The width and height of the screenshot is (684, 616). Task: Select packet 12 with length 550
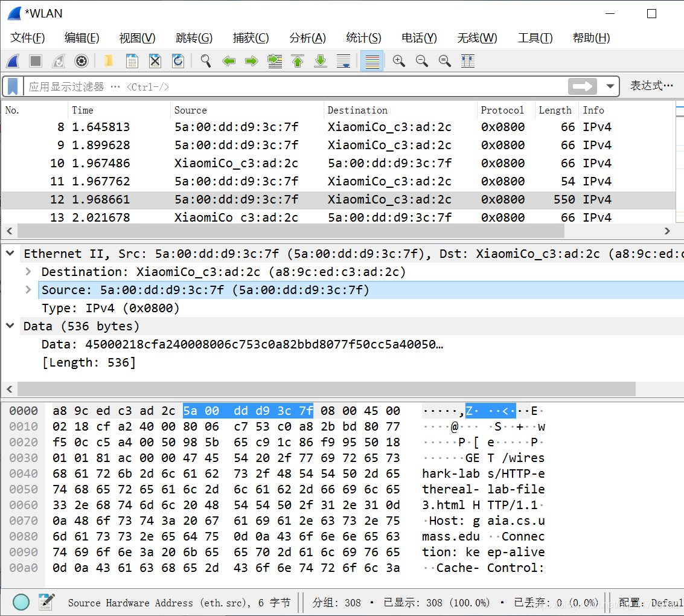pos(339,199)
